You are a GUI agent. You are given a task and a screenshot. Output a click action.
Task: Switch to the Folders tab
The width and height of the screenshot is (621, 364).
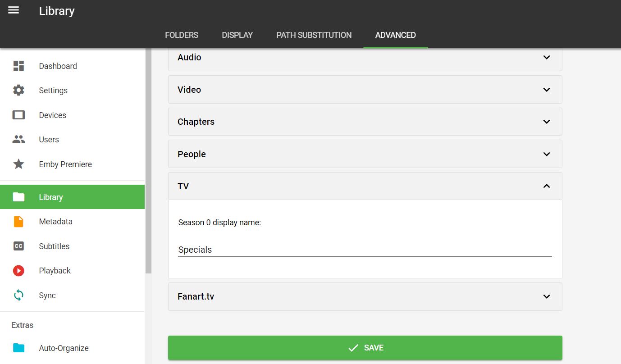182,35
